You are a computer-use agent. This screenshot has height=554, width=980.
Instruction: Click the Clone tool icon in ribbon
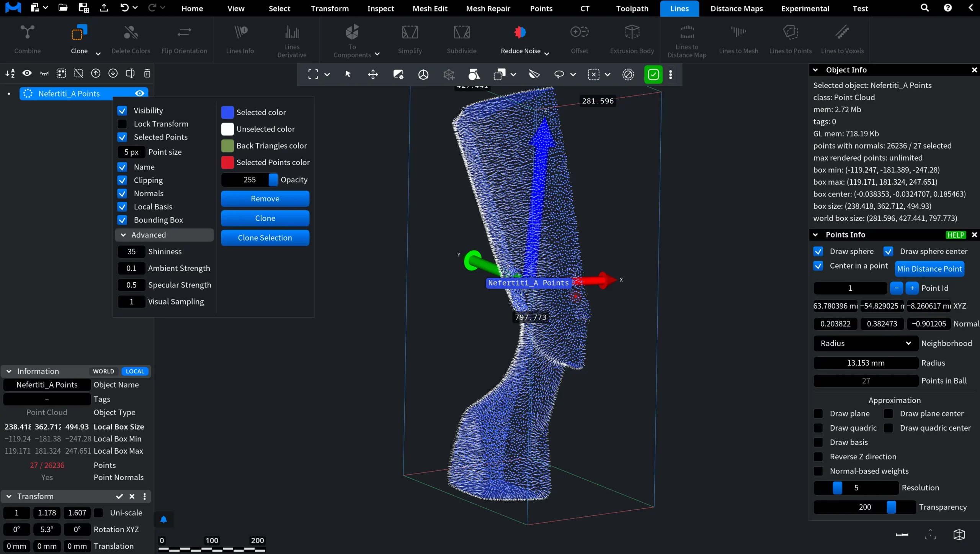[79, 32]
